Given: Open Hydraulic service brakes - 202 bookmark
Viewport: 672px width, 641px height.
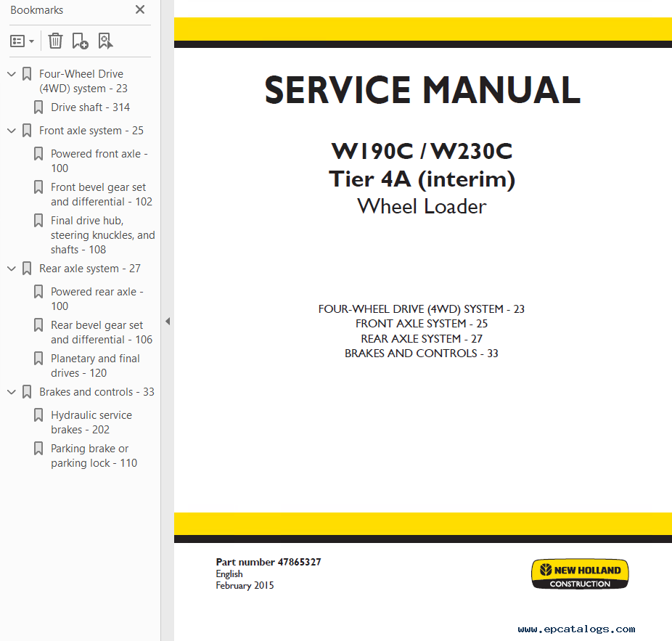Looking at the screenshot, I should 91,422.
